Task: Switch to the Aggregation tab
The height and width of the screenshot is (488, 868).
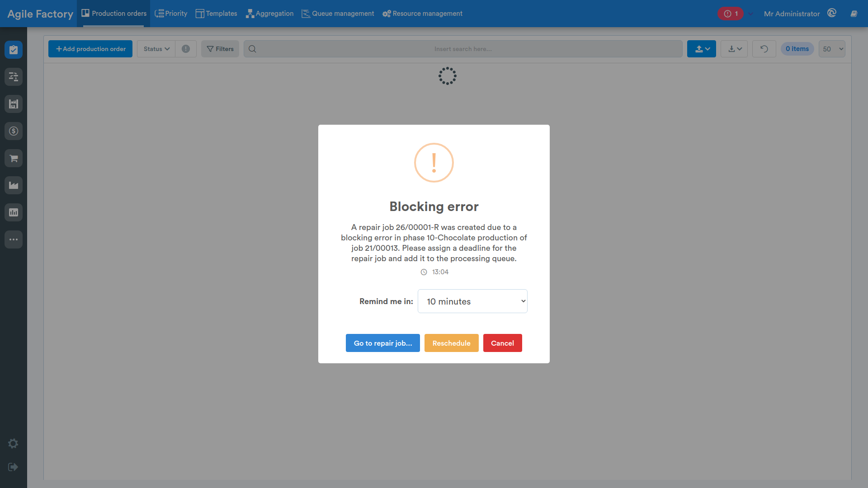Action: (x=269, y=14)
